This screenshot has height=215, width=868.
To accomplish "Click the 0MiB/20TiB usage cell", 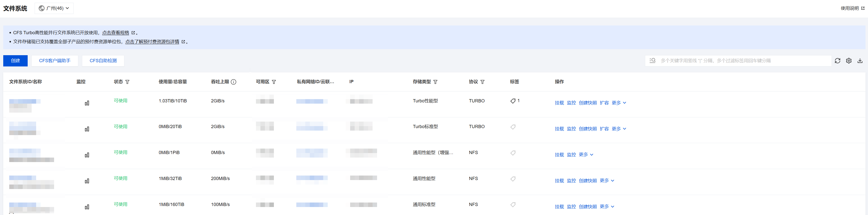I will click(x=170, y=127).
